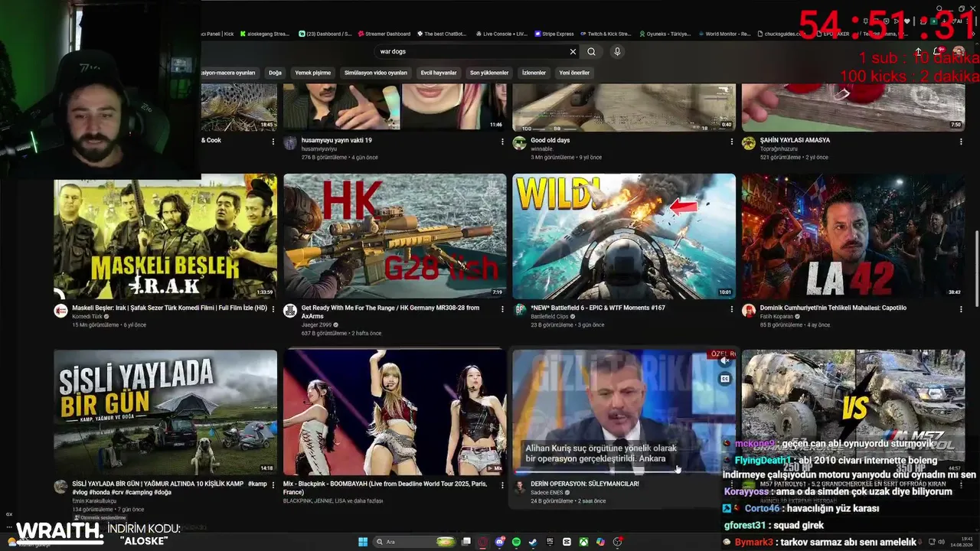Select the 'Yeni öneriler' filter chip
Viewport: 980px width, 551px height.
pyautogui.click(x=574, y=73)
